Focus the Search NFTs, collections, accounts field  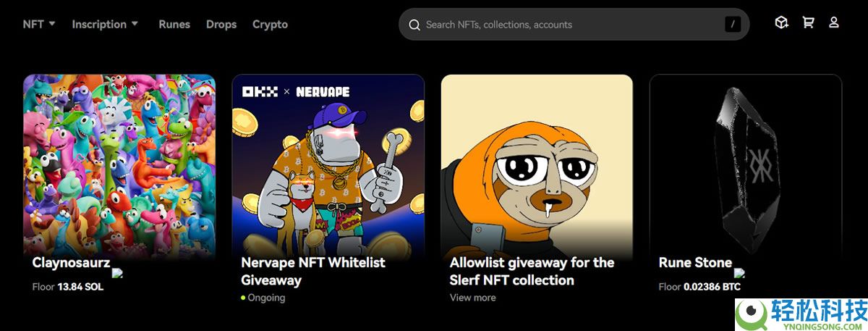click(x=574, y=25)
